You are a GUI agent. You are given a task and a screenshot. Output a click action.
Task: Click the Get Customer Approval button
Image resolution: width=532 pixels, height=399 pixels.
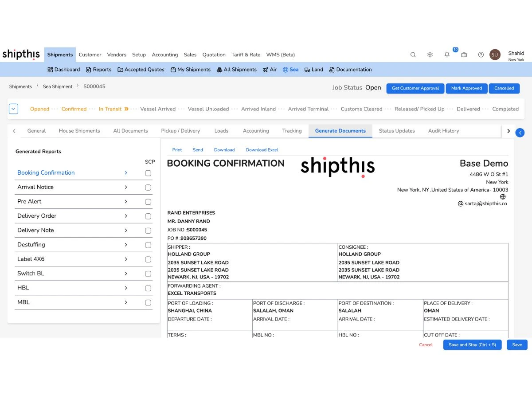point(415,88)
